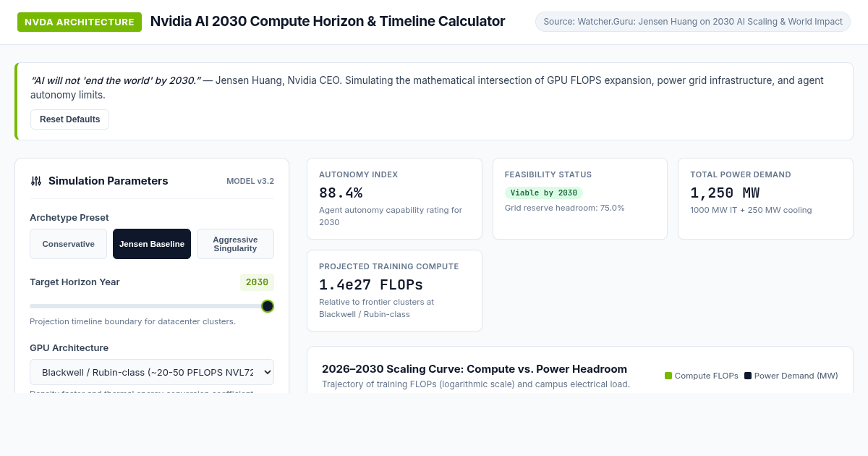Click the Compute FLOPs legend label
The image size is (868, 456).
707,376
